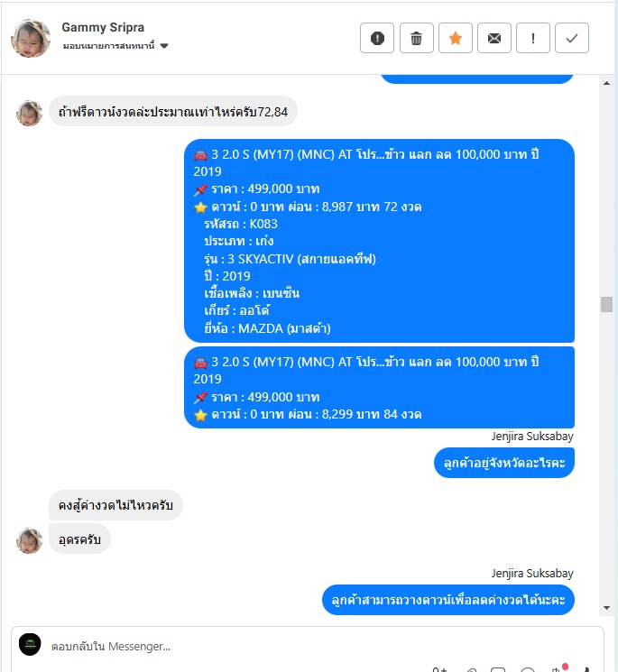
Task: Expand the assign conversation dropdown arrow
Action: [x=164, y=46]
